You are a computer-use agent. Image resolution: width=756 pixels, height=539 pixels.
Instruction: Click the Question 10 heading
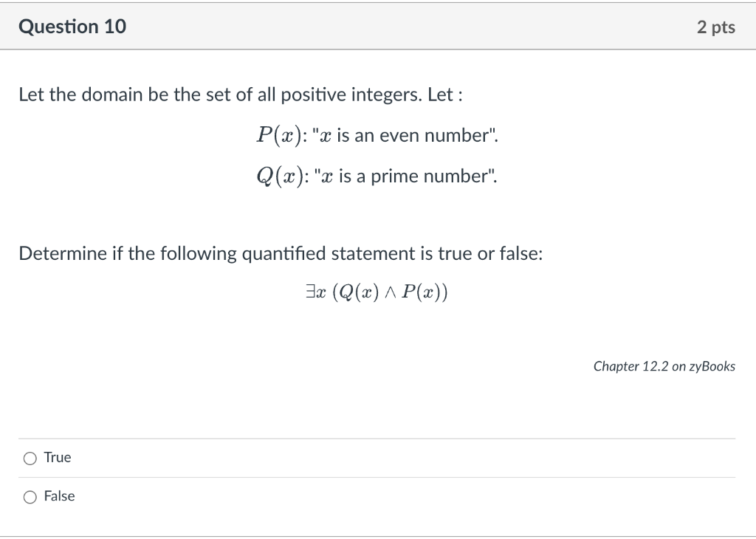coord(72,26)
